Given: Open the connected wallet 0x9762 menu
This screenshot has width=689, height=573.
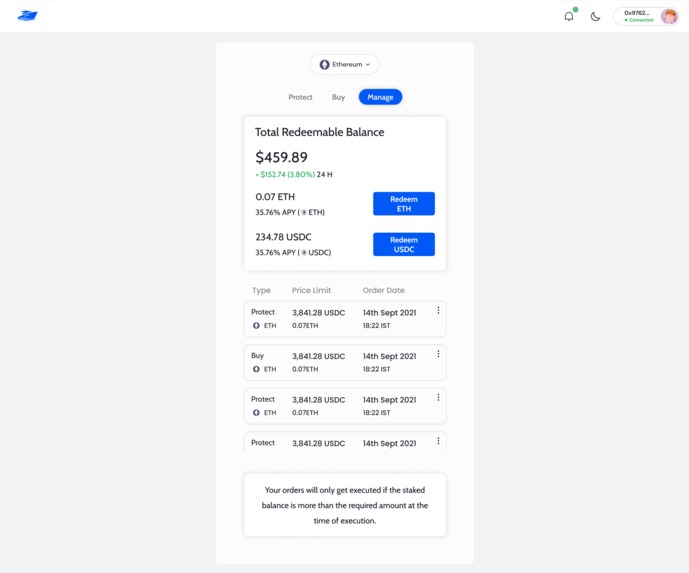Looking at the screenshot, I should click(x=646, y=16).
